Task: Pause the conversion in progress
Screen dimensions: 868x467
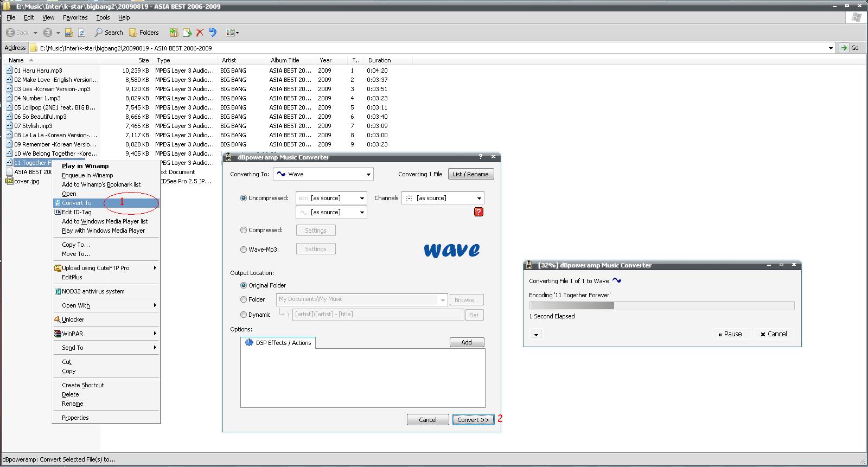Action: point(730,334)
